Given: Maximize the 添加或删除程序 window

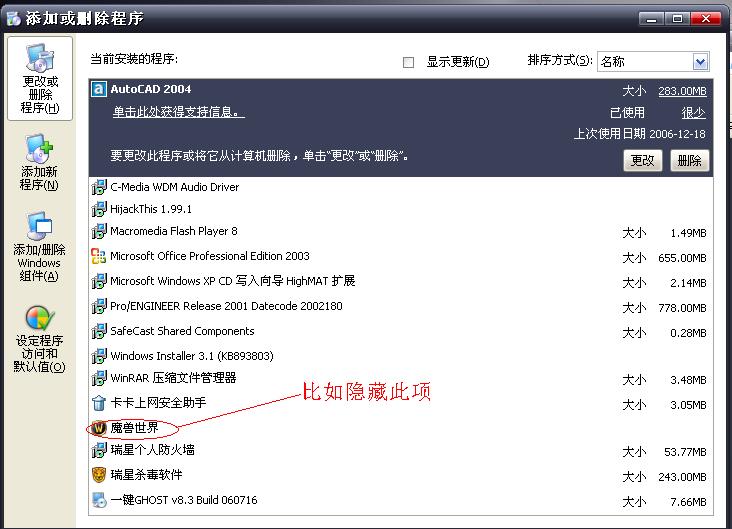Looking at the screenshot, I should pos(677,19).
